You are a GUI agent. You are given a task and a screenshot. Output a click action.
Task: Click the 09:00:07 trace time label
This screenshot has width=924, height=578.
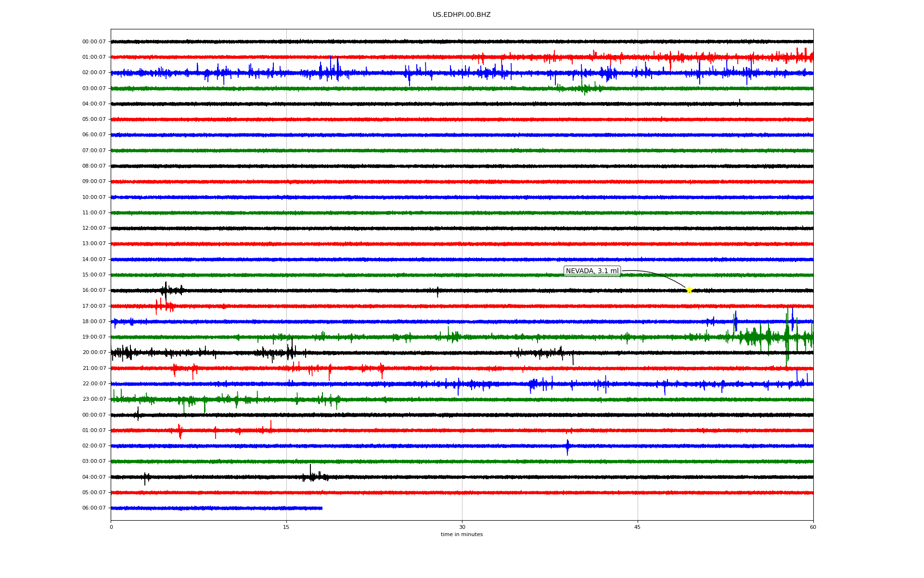coord(94,182)
